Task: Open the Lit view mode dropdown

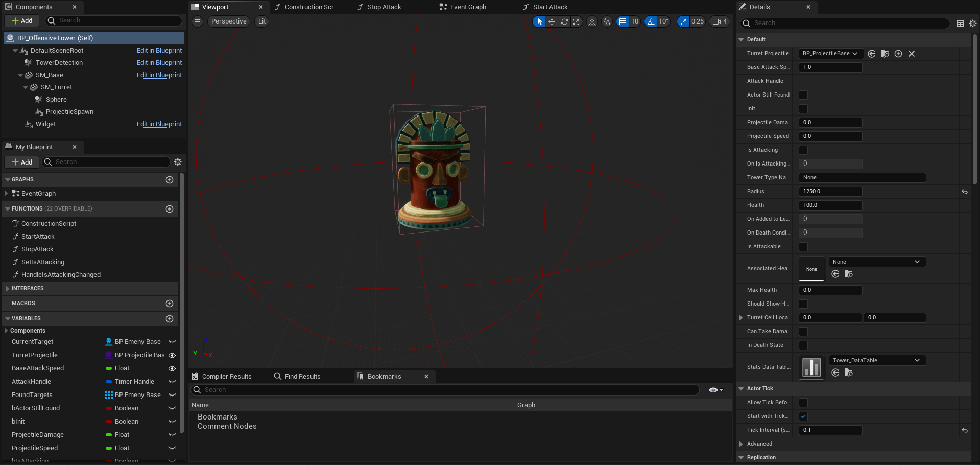Action: point(262,21)
